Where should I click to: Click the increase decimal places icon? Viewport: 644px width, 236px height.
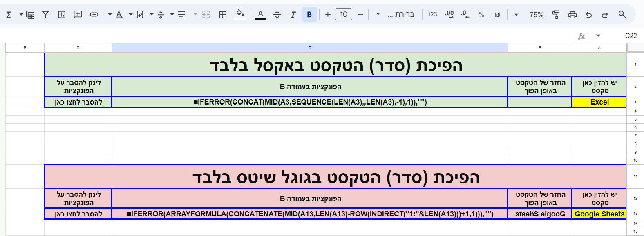(449, 15)
